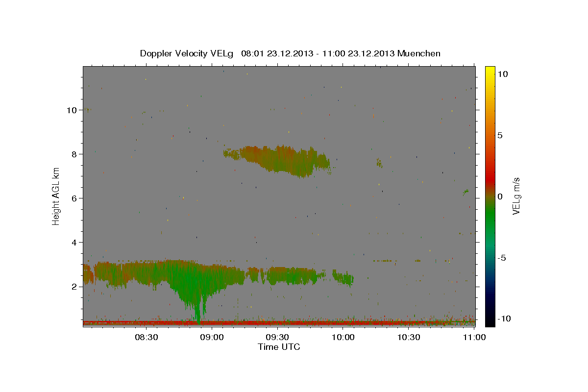Click the 10:30 time tick label
This screenshot has height=392, width=588.
pyautogui.click(x=409, y=338)
